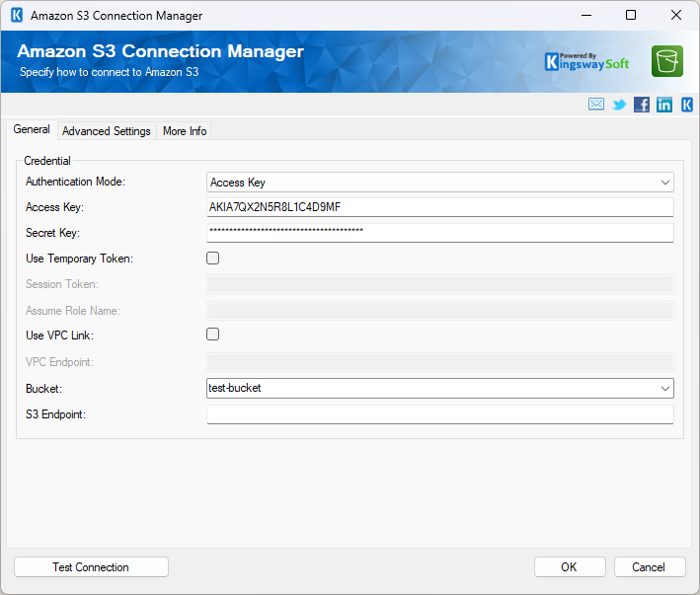Click the KingswaySoft K icon beside LinkedIn
The width and height of the screenshot is (700, 595).
687,105
